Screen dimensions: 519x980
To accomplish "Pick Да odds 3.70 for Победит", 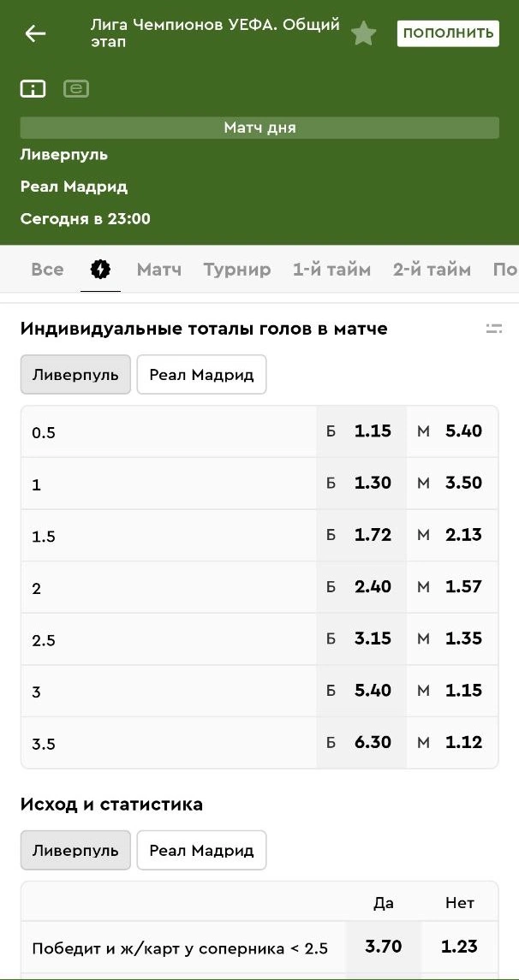I will (x=384, y=947).
